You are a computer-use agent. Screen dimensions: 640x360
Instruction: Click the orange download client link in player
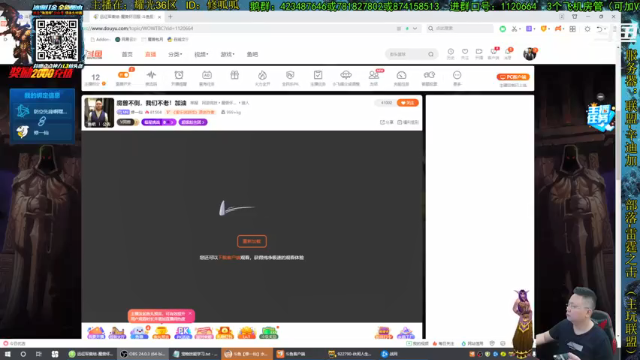[229, 258]
